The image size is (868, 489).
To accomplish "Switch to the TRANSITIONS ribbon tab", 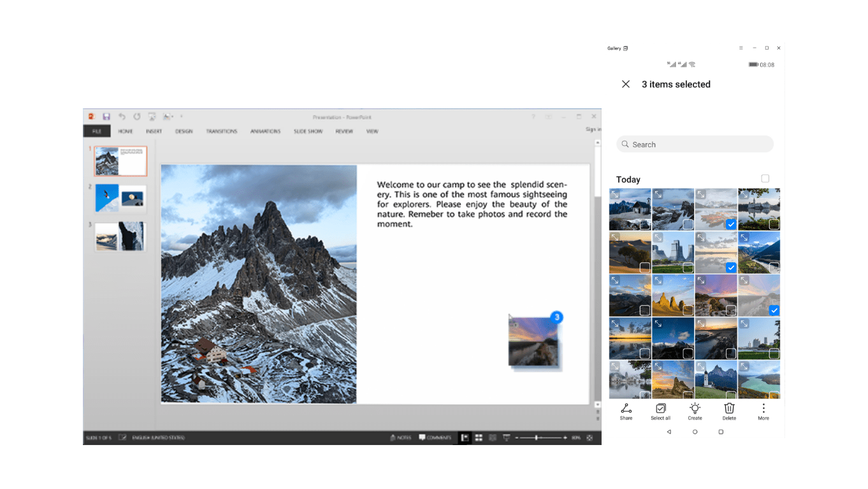I will pyautogui.click(x=221, y=131).
